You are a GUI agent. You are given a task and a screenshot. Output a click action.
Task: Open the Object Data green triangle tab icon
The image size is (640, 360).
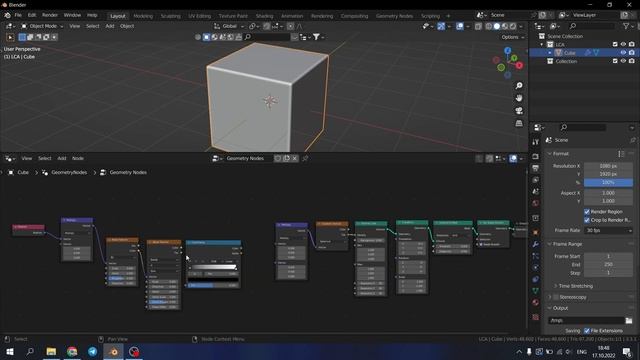point(536,291)
